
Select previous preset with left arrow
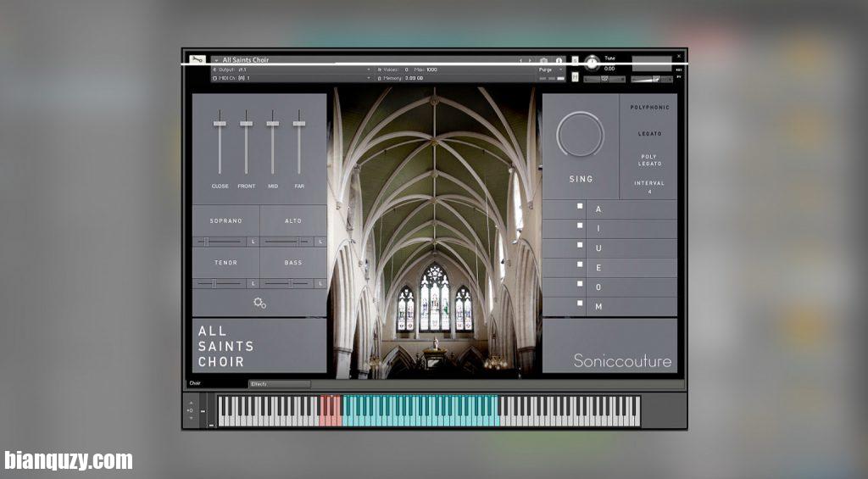520,60
